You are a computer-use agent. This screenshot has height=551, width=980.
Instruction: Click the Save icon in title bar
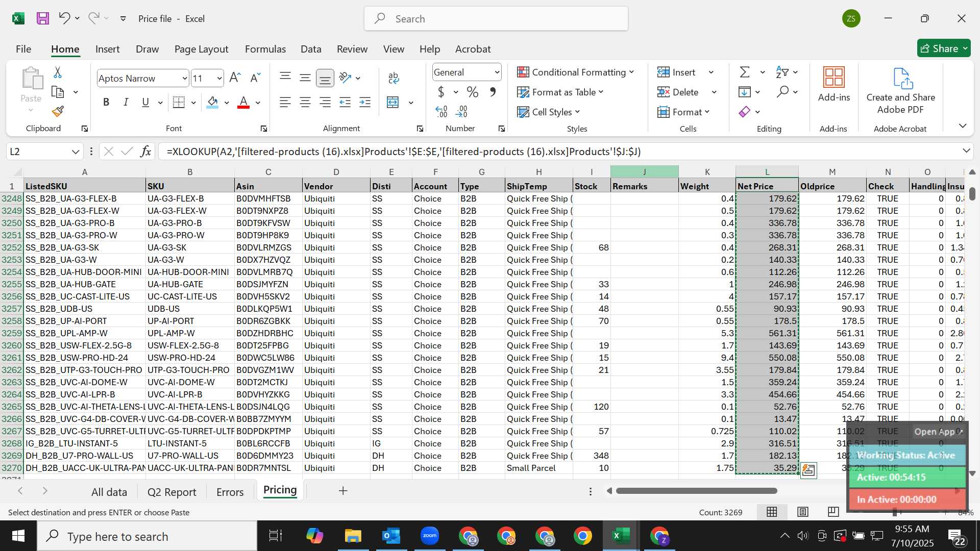tap(43, 18)
